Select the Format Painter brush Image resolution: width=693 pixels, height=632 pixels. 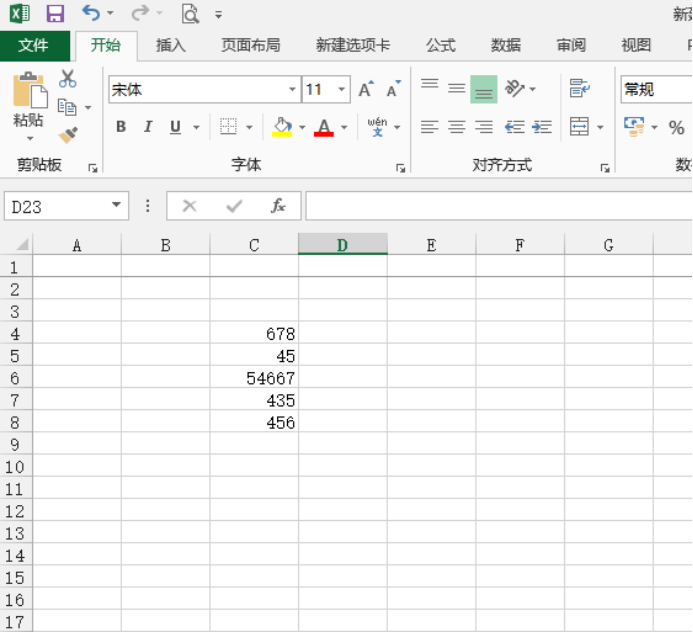(68, 135)
